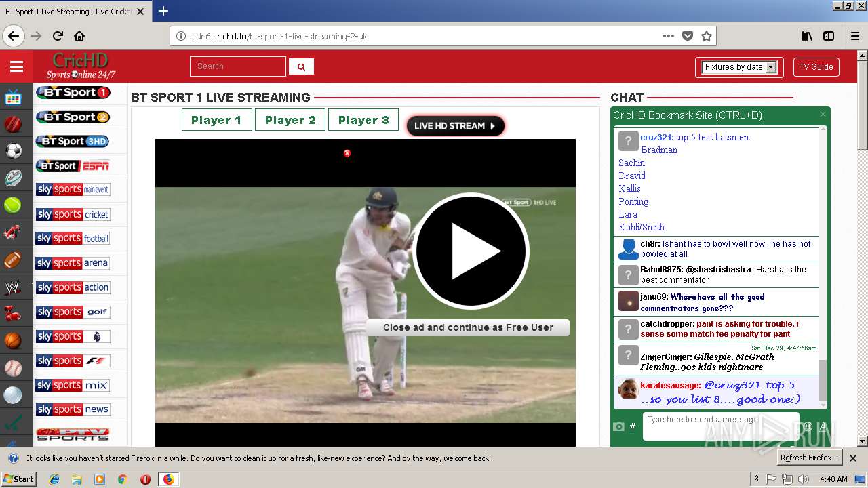The height and width of the screenshot is (488, 868).
Task: Open Opera browser from the taskbar
Action: (145, 479)
